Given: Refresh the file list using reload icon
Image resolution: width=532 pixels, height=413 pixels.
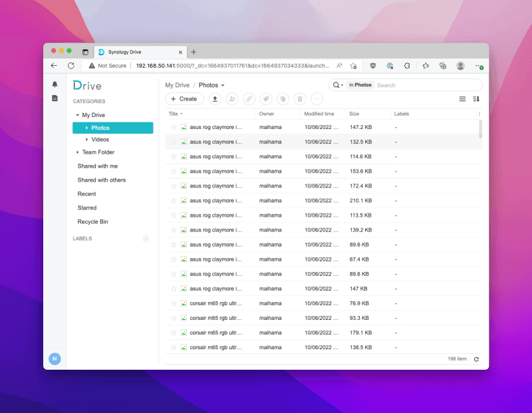Looking at the screenshot, I should coord(476,359).
